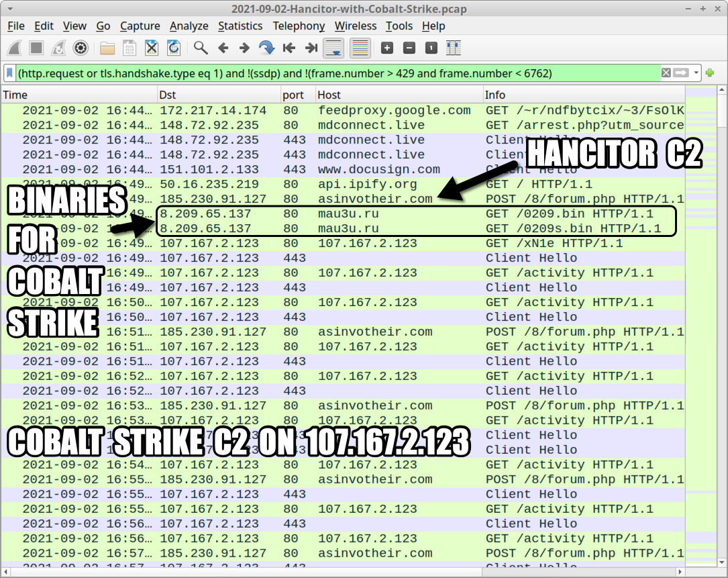Viewport: 728px width, 578px height.
Task: Sort by the Dst column header
Action: [x=219, y=95]
